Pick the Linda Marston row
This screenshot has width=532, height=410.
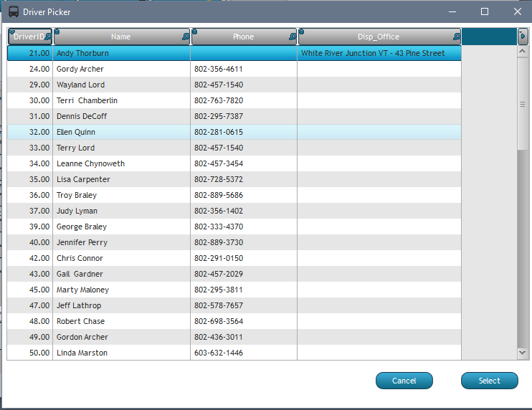[82, 353]
